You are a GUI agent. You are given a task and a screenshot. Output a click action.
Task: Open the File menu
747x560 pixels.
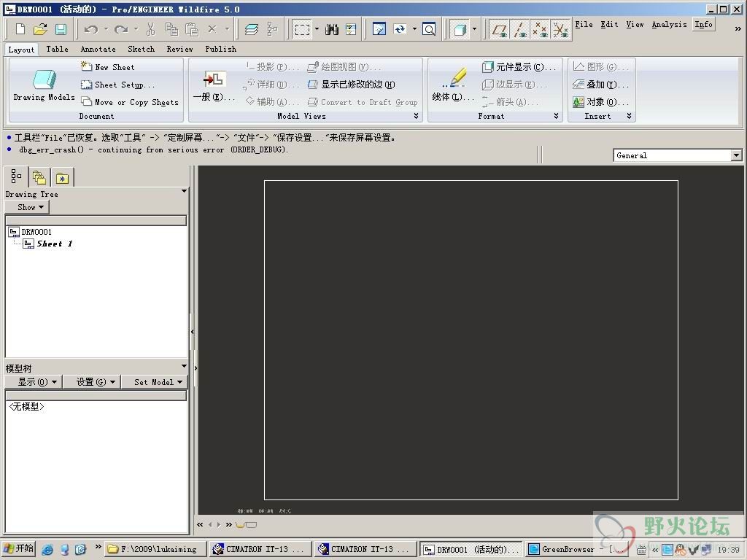tap(584, 24)
